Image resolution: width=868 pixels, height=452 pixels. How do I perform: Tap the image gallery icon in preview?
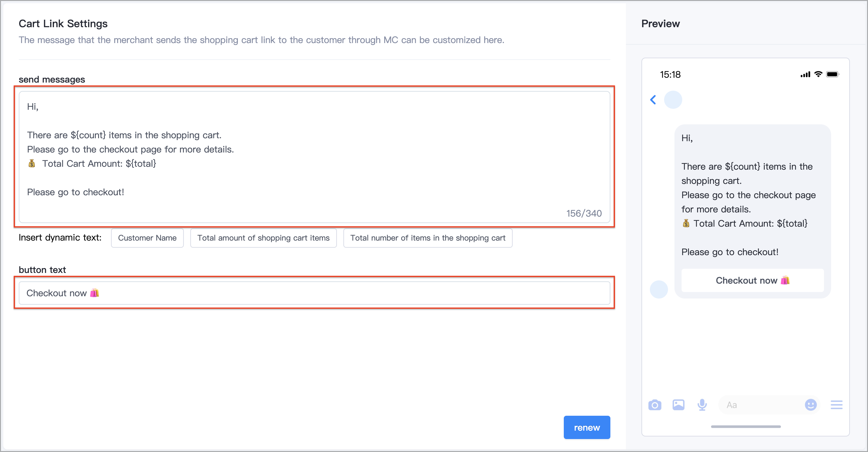point(678,405)
